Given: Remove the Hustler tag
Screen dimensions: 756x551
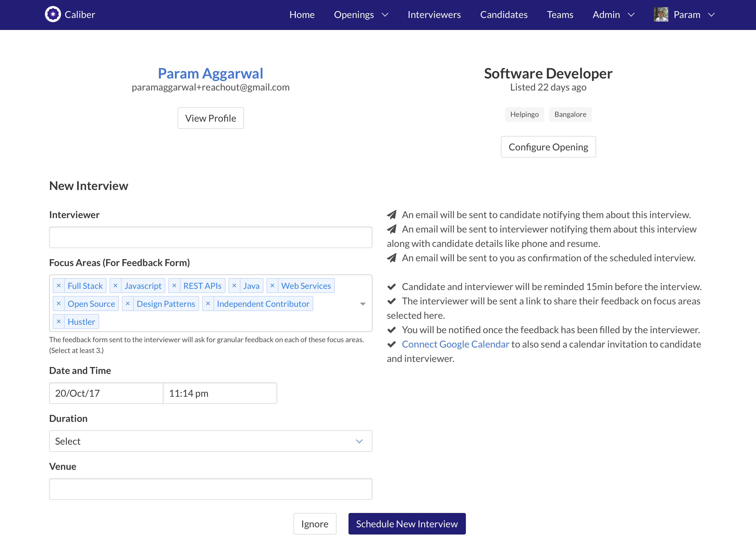Looking at the screenshot, I should (59, 322).
